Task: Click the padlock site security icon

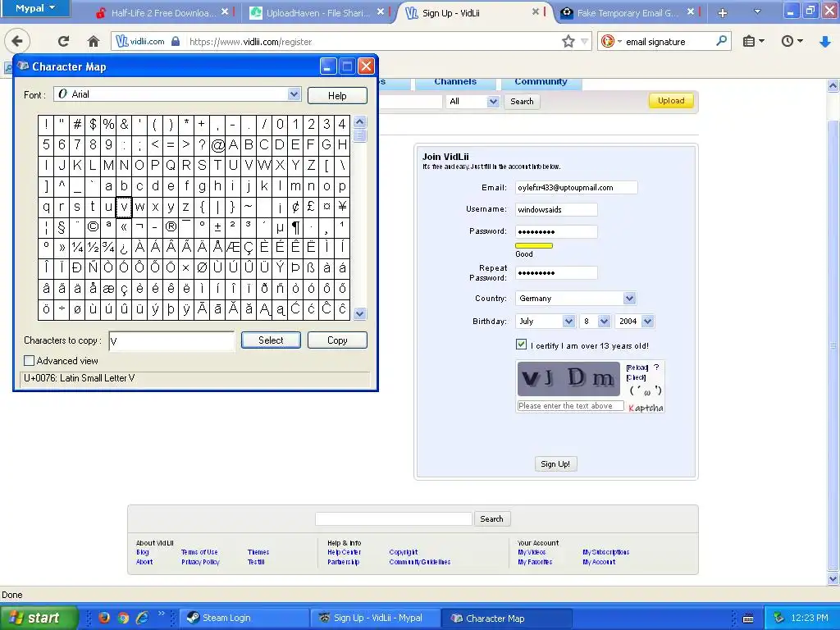Action: (x=176, y=41)
